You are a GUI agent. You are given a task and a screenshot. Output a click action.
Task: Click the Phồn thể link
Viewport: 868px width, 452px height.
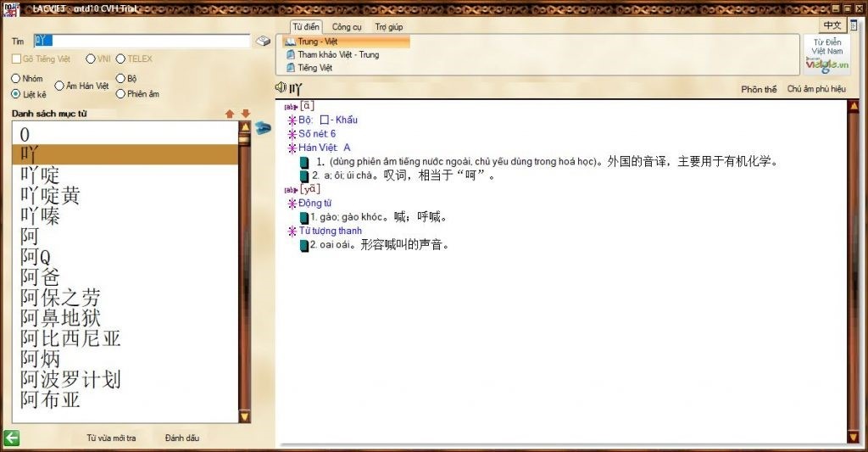click(x=759, y=89)
